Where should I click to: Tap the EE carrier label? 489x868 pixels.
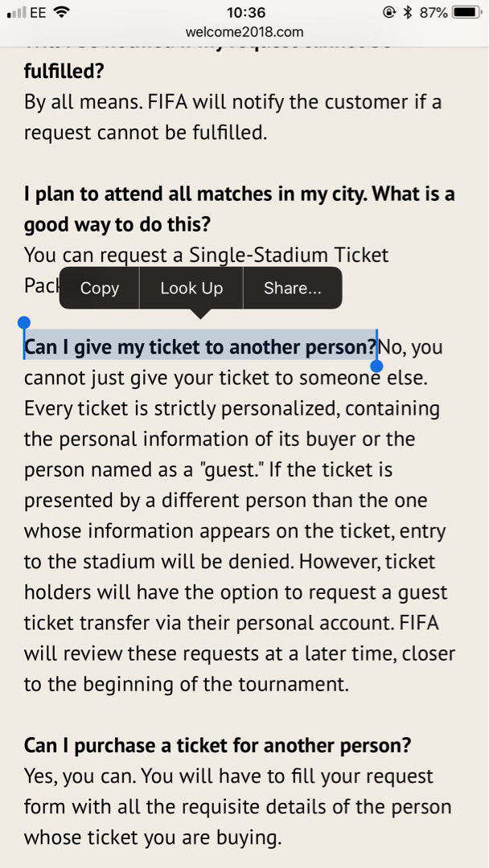coord(38,12)
